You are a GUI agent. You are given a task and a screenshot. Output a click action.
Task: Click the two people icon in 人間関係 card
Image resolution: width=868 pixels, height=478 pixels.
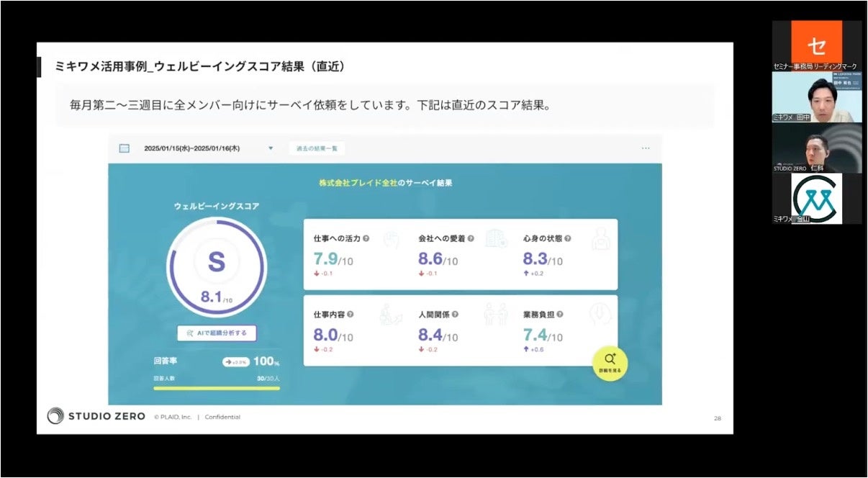click(496, 315)
